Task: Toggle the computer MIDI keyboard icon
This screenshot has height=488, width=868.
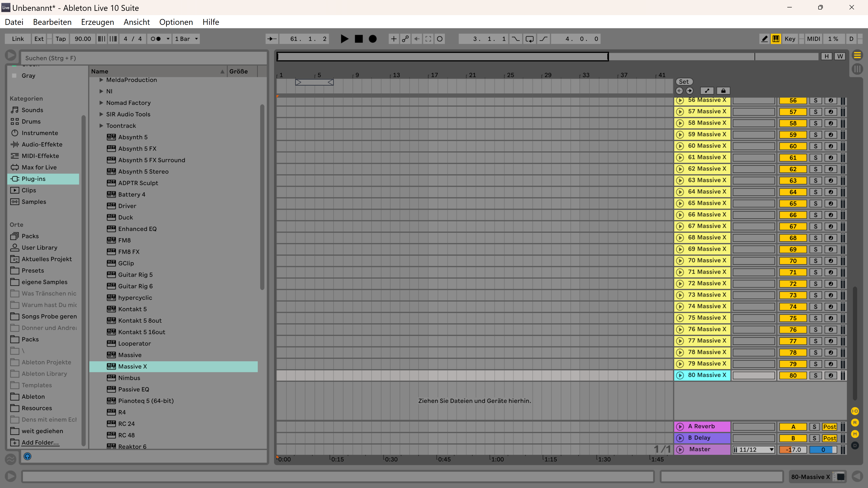Action: 776,39
